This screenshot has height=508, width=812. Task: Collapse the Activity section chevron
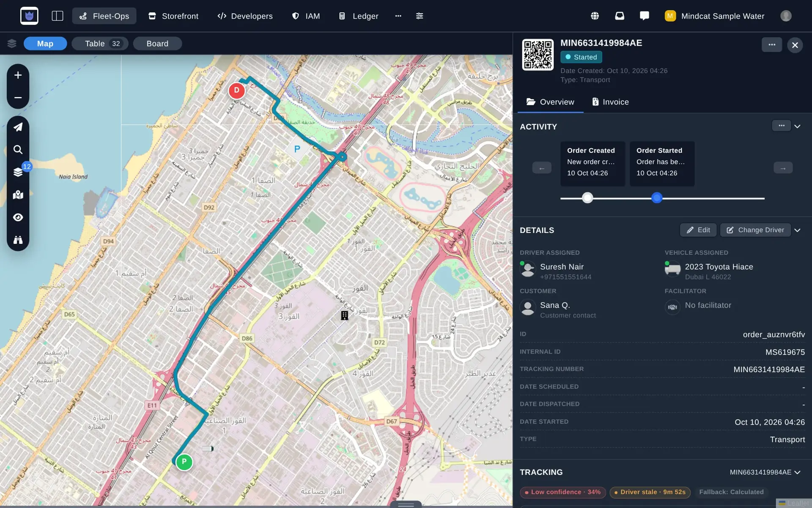coord(798,127)
